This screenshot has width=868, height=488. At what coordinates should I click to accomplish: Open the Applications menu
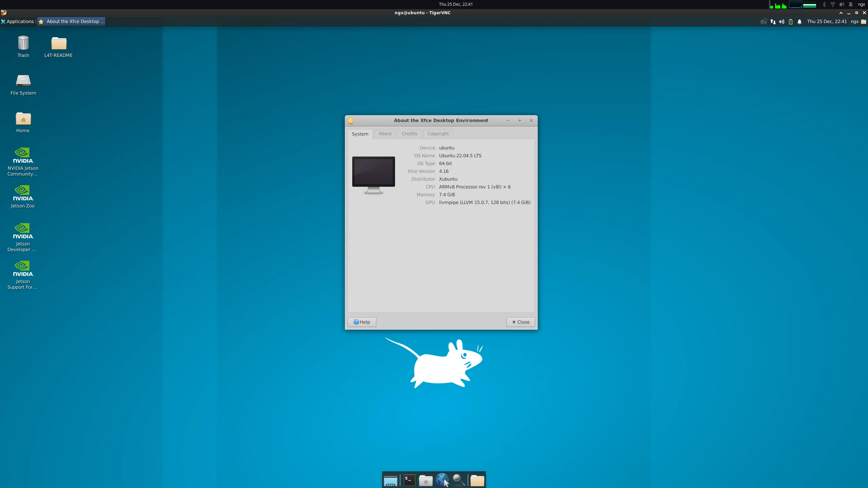click(19, 21)
